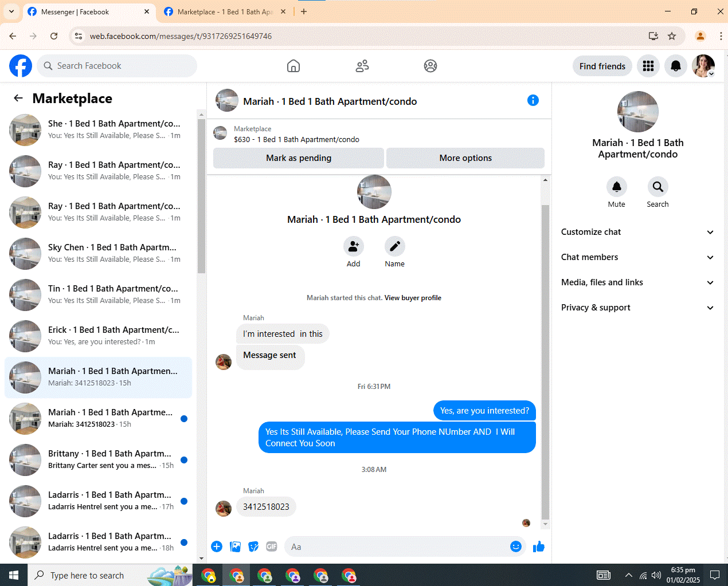Open the $630 listing link

[296, 139]
